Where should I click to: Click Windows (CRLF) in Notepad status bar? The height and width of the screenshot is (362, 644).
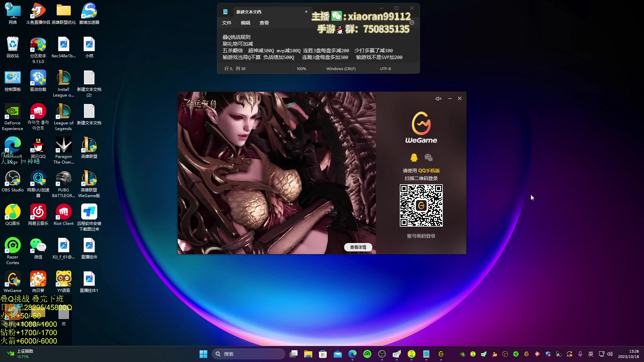[341, 69]
